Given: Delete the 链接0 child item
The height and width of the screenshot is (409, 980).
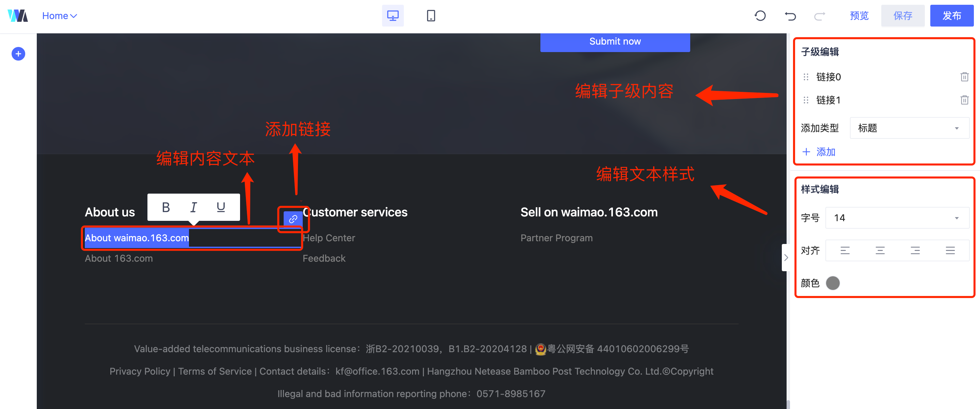Looking at the screenshot, I should point(964,77).
